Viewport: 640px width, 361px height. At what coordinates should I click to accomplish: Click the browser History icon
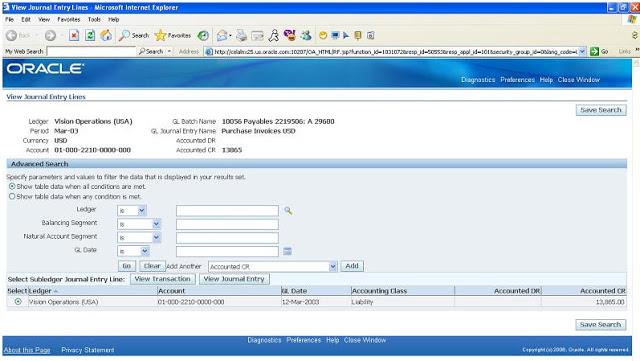(203, 36)
